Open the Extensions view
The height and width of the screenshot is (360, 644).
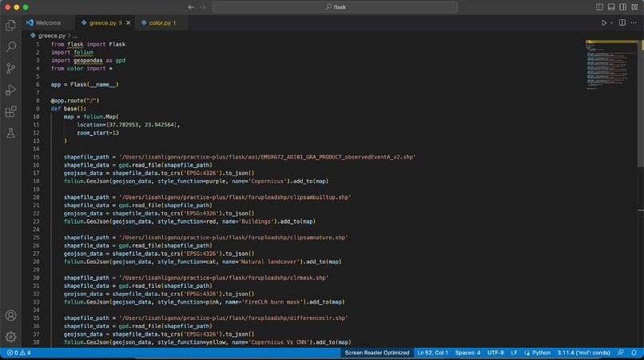pos(10,111)
